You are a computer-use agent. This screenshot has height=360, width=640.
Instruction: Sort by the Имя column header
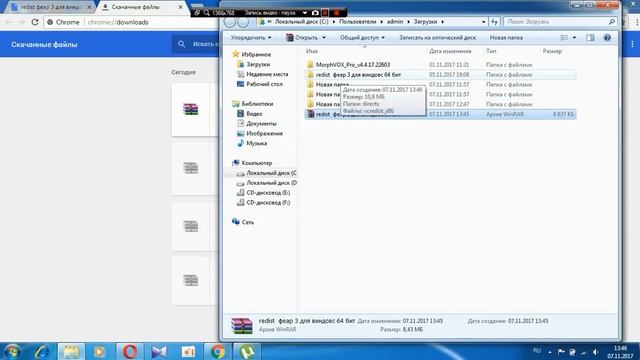[312, 51]
